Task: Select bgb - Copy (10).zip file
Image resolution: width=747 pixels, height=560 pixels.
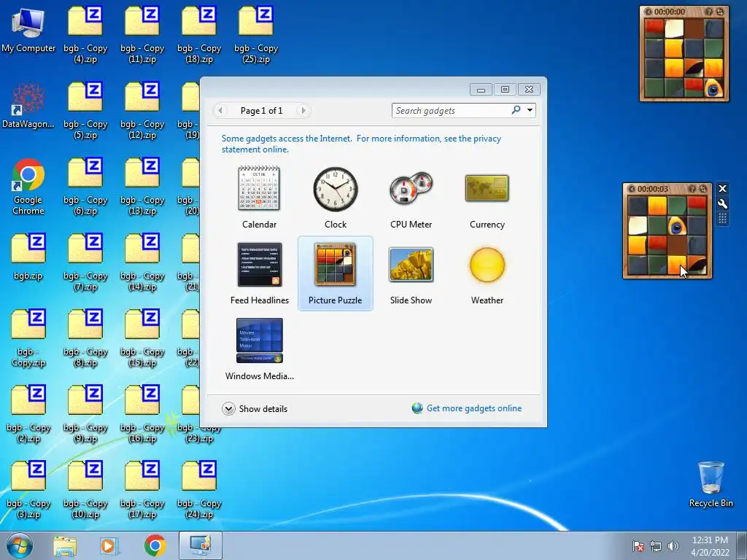Action: [85, 489]
